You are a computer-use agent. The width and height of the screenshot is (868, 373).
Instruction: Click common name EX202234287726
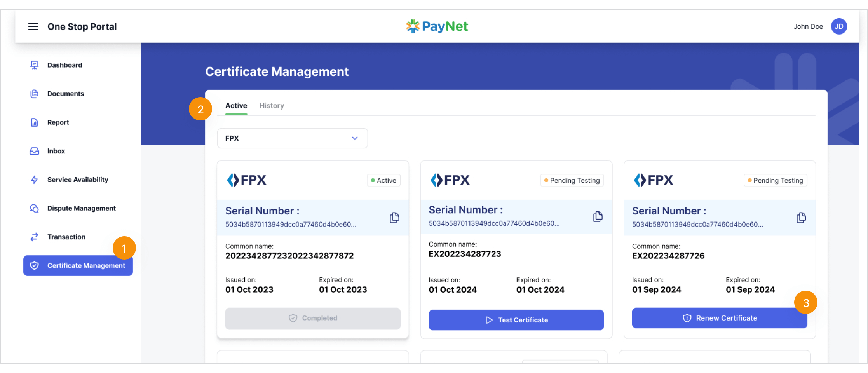tap(668, 256)
